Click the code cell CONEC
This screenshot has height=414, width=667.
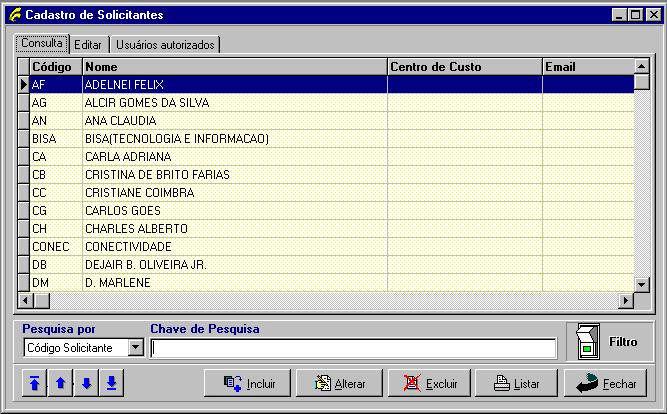pyautogui.click(x=56, y=246)
